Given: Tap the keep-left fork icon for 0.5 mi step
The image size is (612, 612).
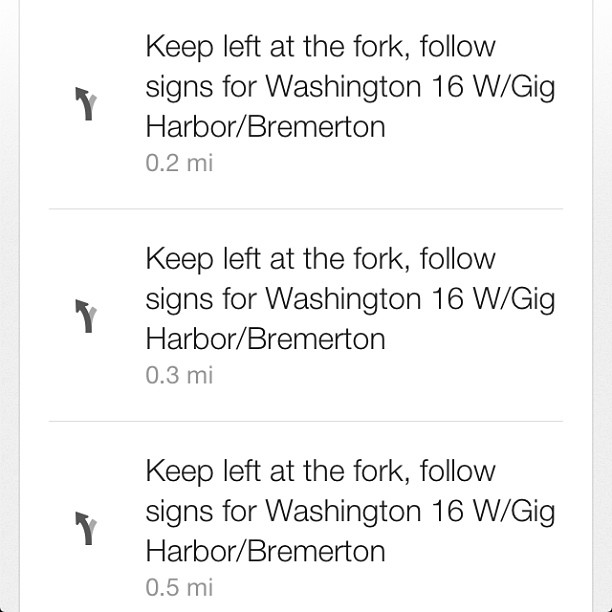Looking at the screenshot, I should tap(86, 528).
